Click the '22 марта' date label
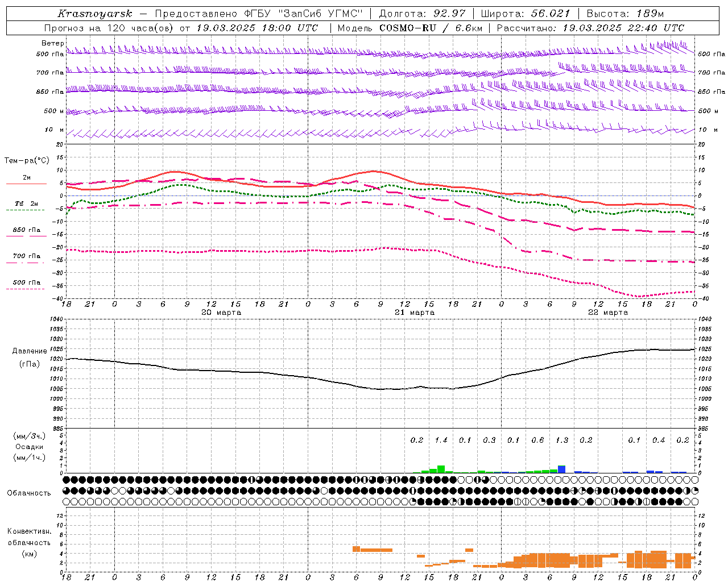The width and height of the screenshot is (728, 582). tap(608, 313)
